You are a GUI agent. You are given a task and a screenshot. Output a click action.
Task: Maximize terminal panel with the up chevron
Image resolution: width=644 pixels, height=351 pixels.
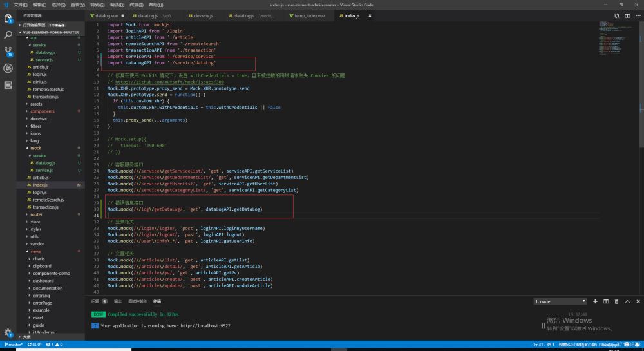coord(627,301)
